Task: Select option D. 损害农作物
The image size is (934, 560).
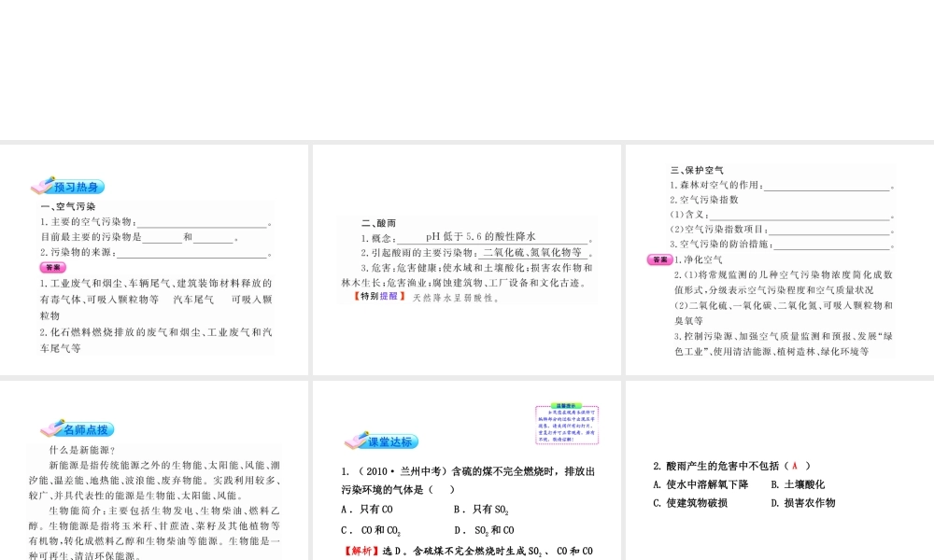Action: pyautogui.click(x=803, y=503)
